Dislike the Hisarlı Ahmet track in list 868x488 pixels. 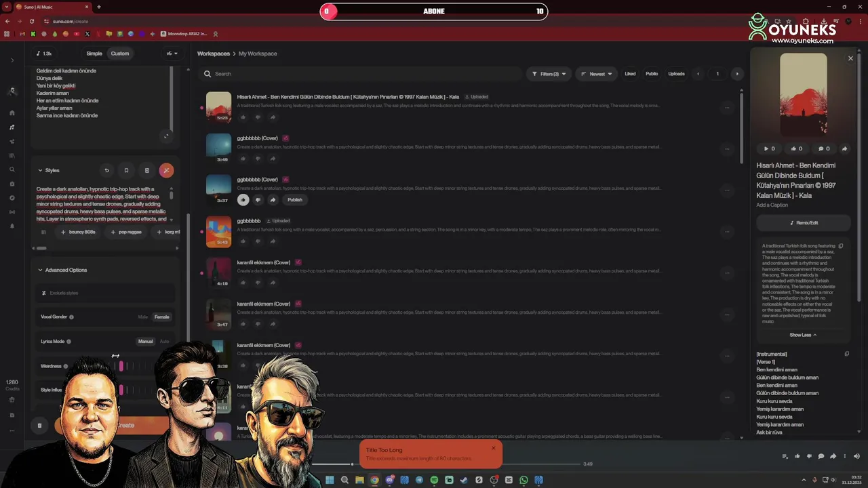[x=258, y=117]
